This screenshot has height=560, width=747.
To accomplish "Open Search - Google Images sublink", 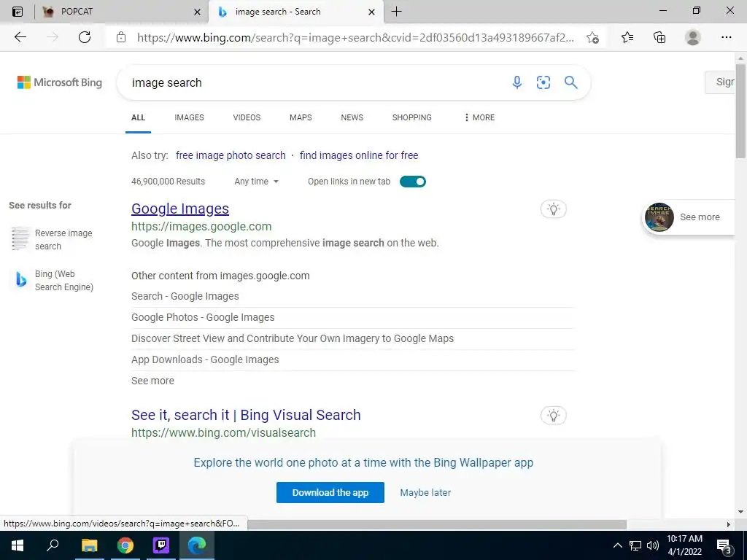I will pos(185,296).
